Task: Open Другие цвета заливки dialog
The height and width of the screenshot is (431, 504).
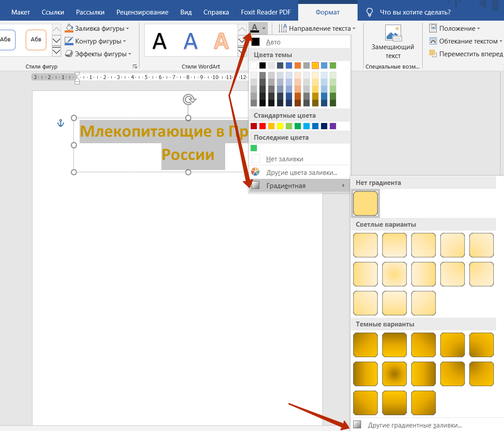Action: tap(299, 173)
